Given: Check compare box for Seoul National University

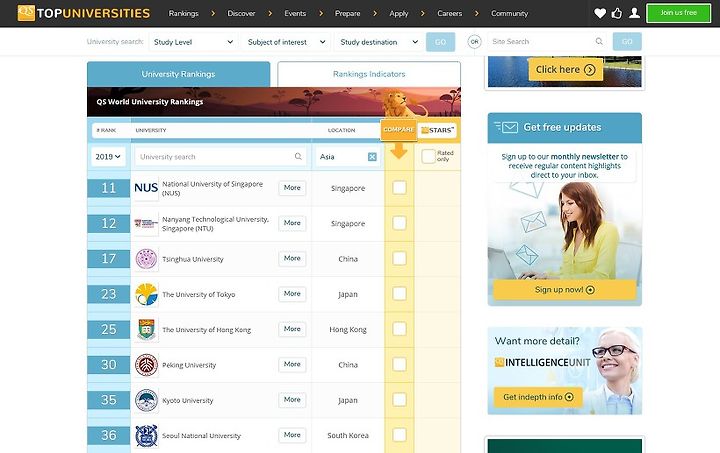Looking at the screenshot, I should pyautogui.click(x=399, y=435).
